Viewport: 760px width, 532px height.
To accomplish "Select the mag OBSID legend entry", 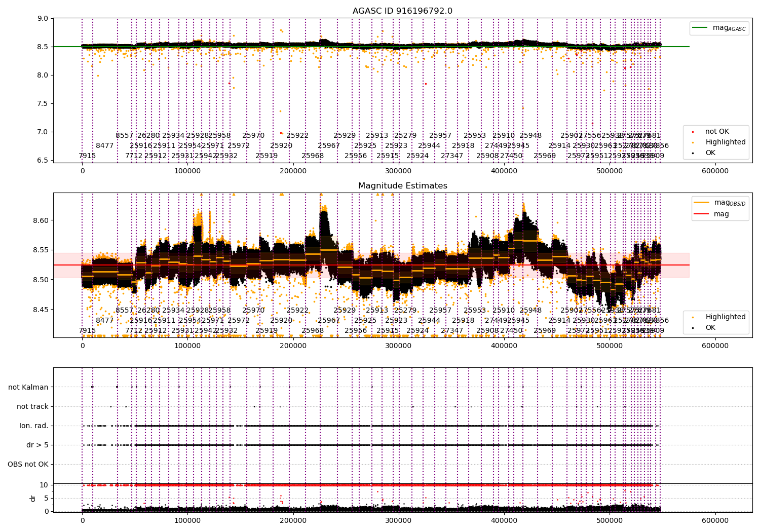I will click(720, 203).
